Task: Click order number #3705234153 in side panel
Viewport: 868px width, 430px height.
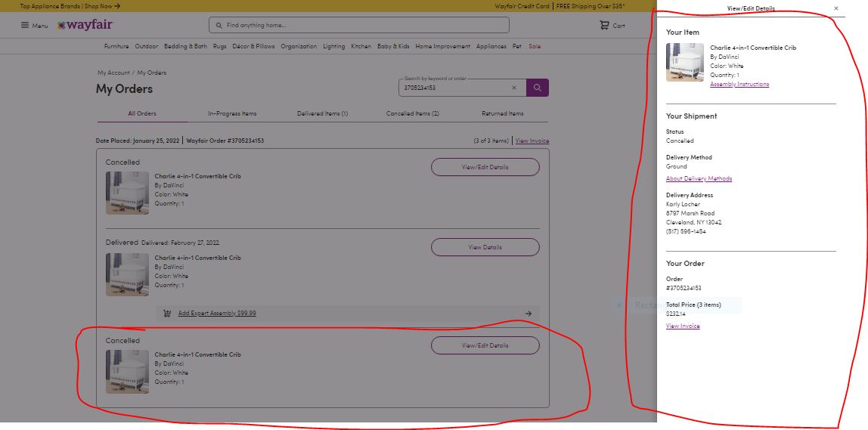Action: pos(684,288)
